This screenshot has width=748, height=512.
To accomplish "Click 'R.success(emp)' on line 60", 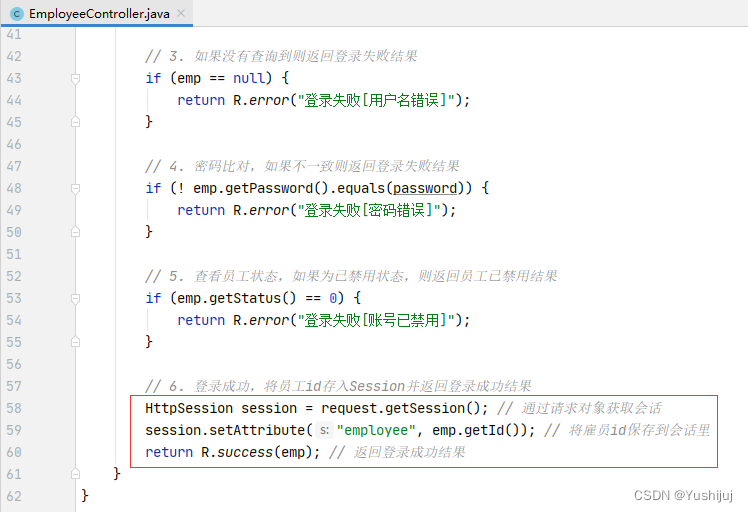I will point(257,452).
